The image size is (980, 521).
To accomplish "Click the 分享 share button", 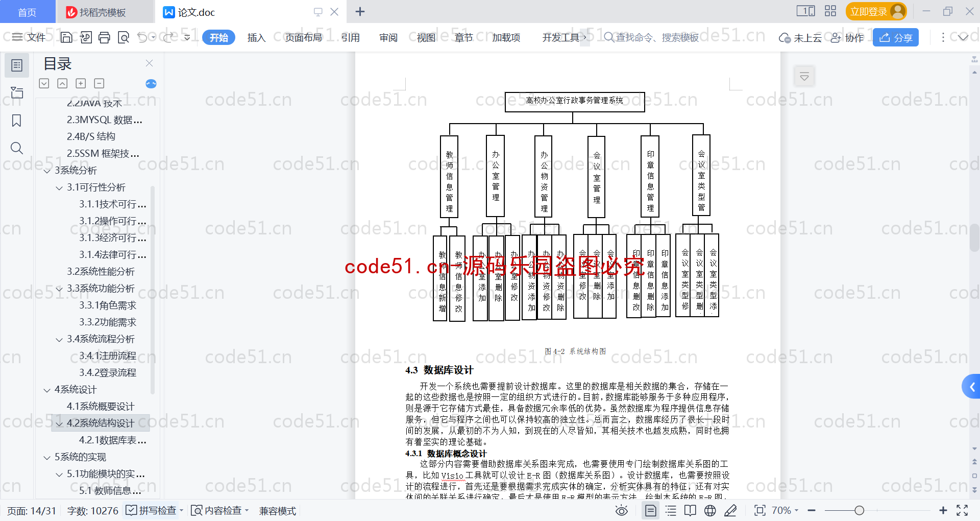I will point(896,37).
